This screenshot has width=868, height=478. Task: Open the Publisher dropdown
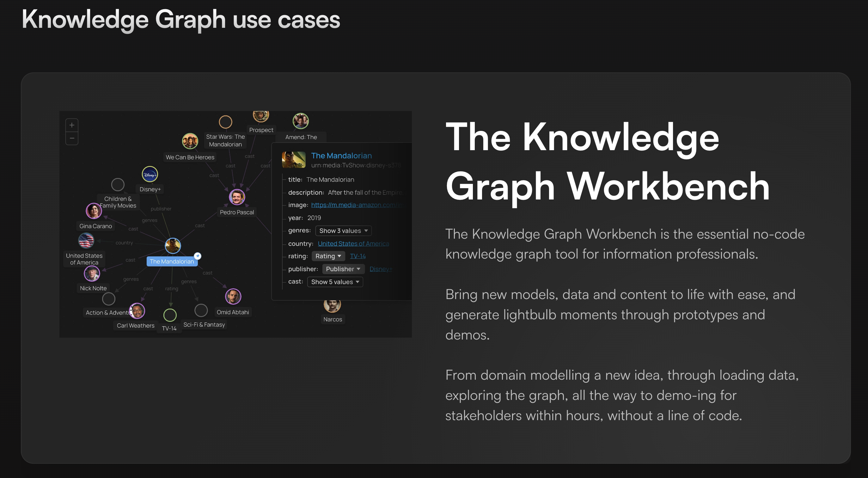343,269
